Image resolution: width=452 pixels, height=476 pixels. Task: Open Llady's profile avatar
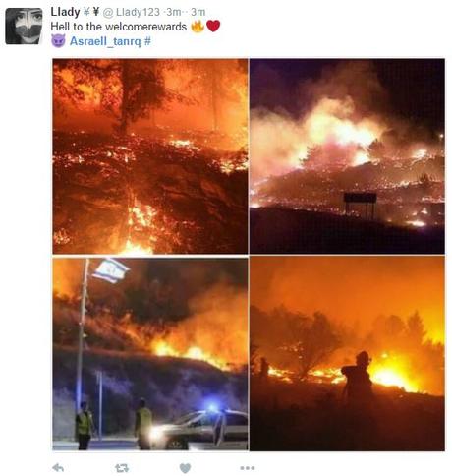(x=24, y=26)
